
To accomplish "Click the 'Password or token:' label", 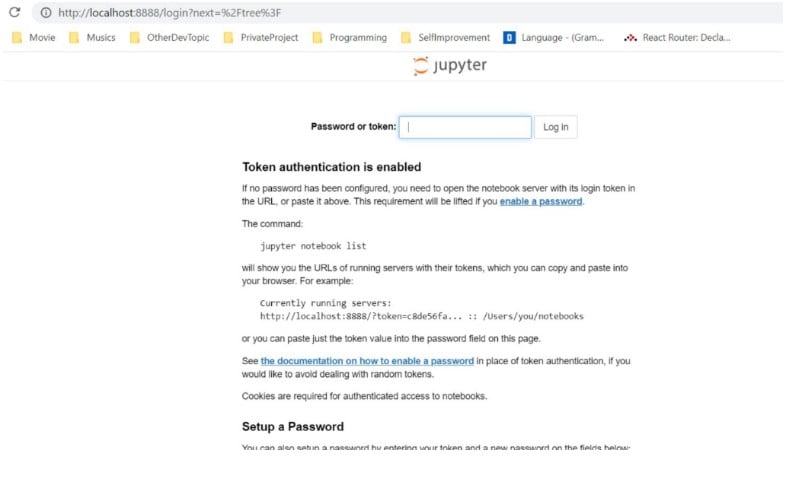I will point(353,127).
